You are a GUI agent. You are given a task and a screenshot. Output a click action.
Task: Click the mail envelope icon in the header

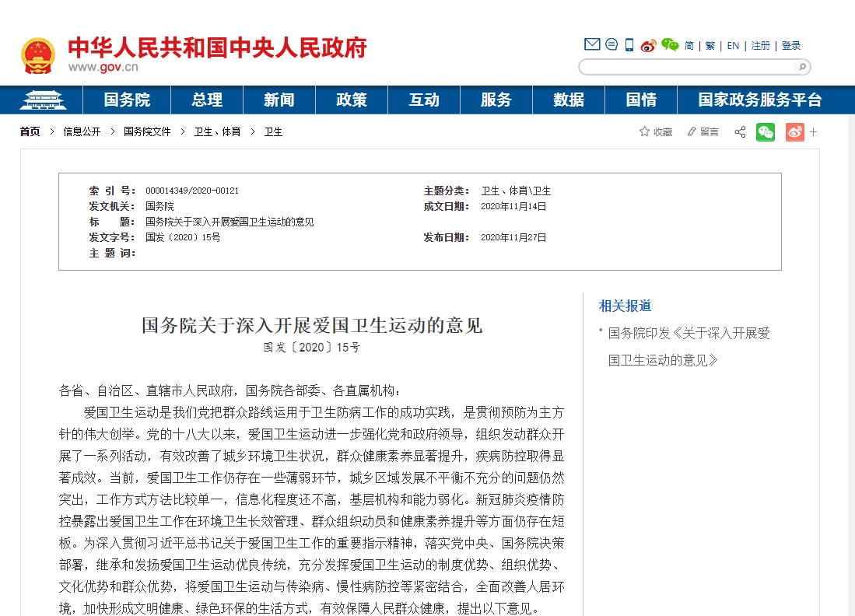tap(592, 45)
